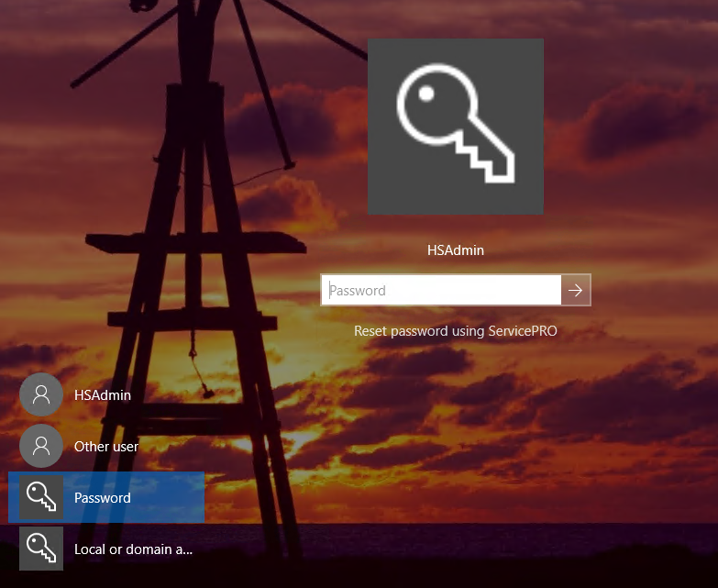Open Reset password using ServicePRO link
Viewport: 718px width, 588px height.
coord(456,331)
